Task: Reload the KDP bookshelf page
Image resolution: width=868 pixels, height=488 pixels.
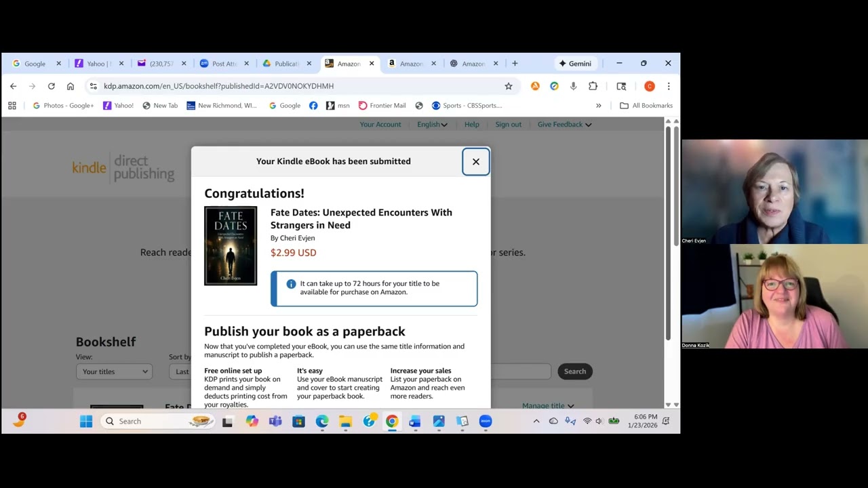Action: point(51,86)
